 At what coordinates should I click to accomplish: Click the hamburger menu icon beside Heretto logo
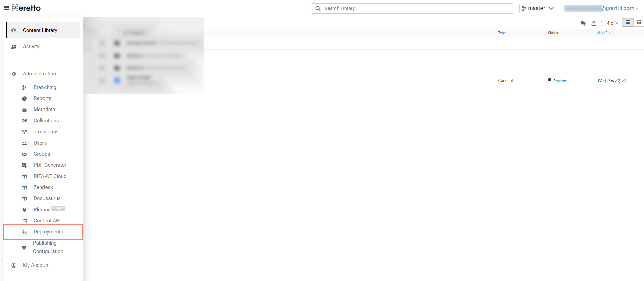[x=6, y=8]
